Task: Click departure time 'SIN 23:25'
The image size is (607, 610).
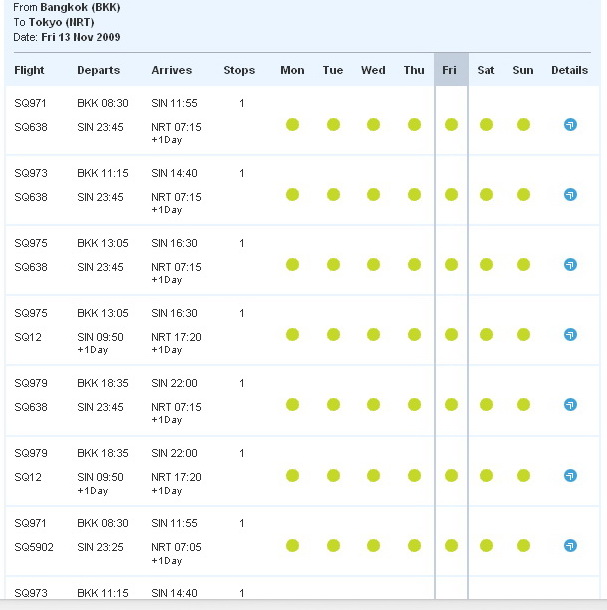Action: 100,547
